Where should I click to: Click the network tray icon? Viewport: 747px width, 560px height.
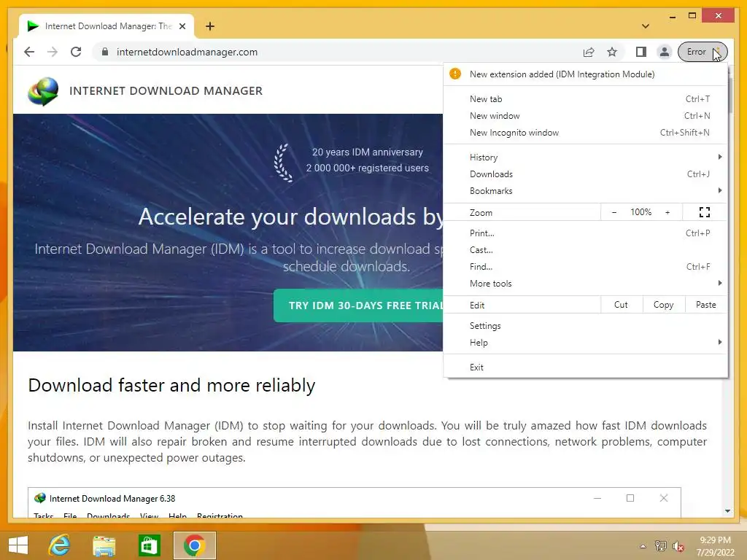pyautogui.click(x=661, y=546)
